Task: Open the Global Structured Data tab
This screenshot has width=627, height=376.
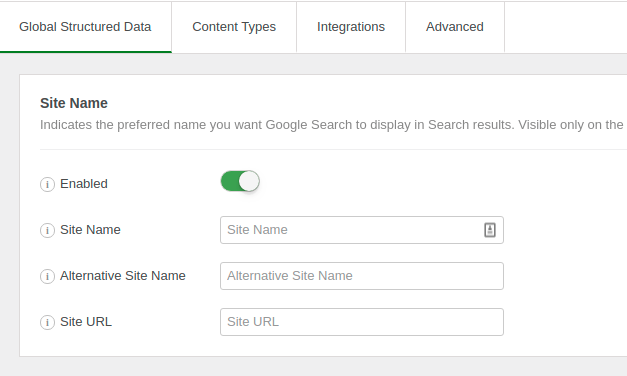Action: pos(85,27)
